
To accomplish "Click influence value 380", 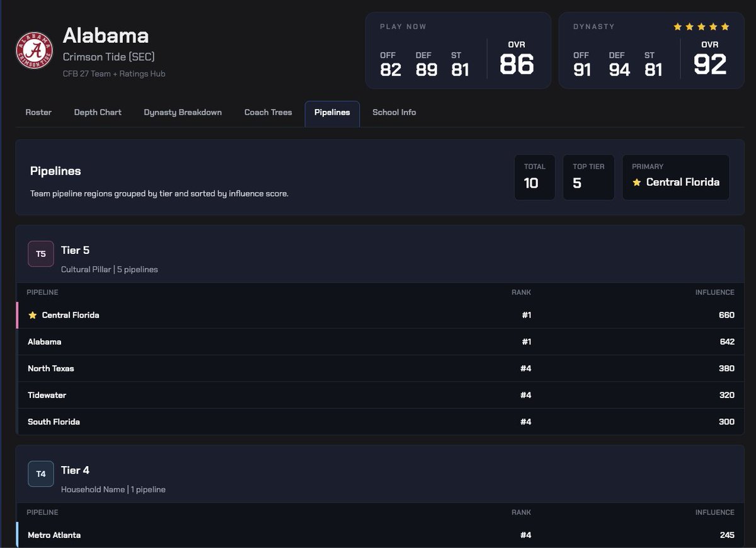I will point(726,368).
